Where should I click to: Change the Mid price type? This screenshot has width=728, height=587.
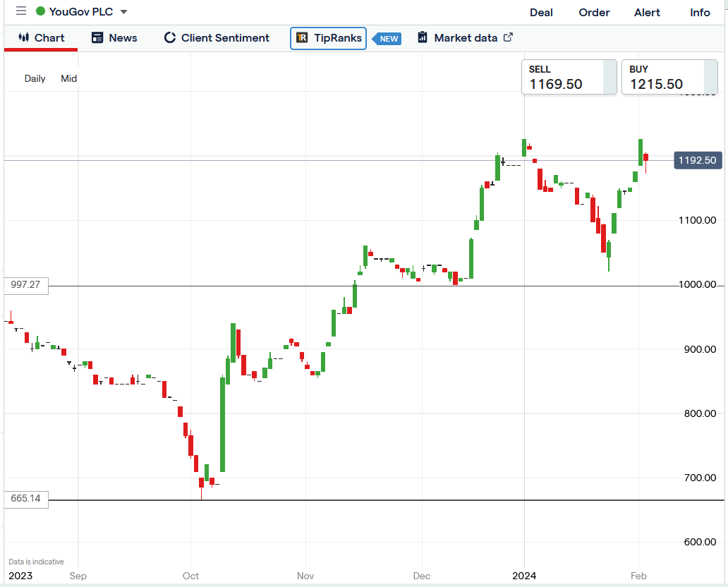click(x=68, y=78)
